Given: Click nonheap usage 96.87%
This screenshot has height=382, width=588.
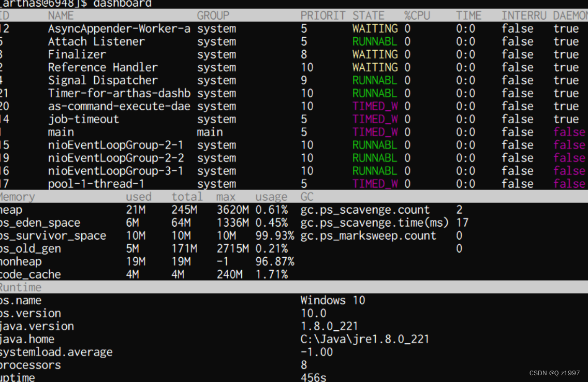Looking at the screenshot, I should click(274, 262).
